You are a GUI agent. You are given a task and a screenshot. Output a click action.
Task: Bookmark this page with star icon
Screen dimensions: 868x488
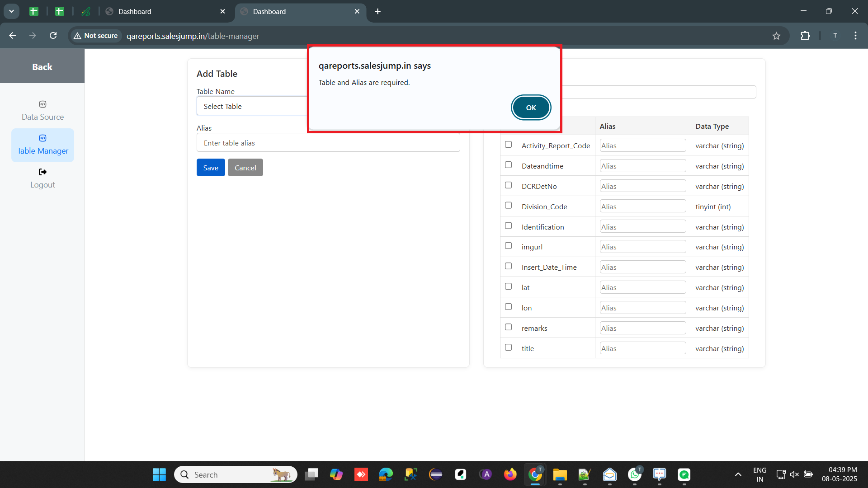(776, 36)
